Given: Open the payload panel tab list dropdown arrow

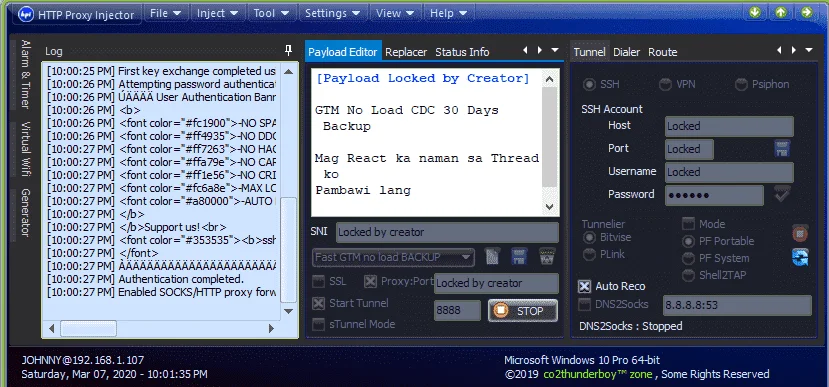Looking at the screenshot, I should tap(555, 50).
